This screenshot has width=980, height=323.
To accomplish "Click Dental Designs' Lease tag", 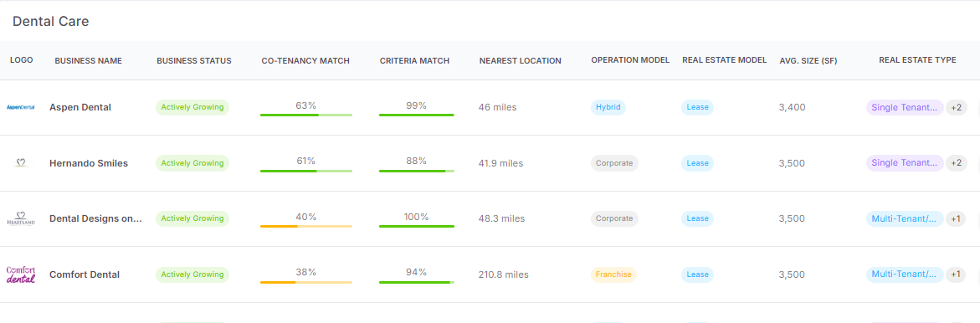I will [x=697, y=218].
